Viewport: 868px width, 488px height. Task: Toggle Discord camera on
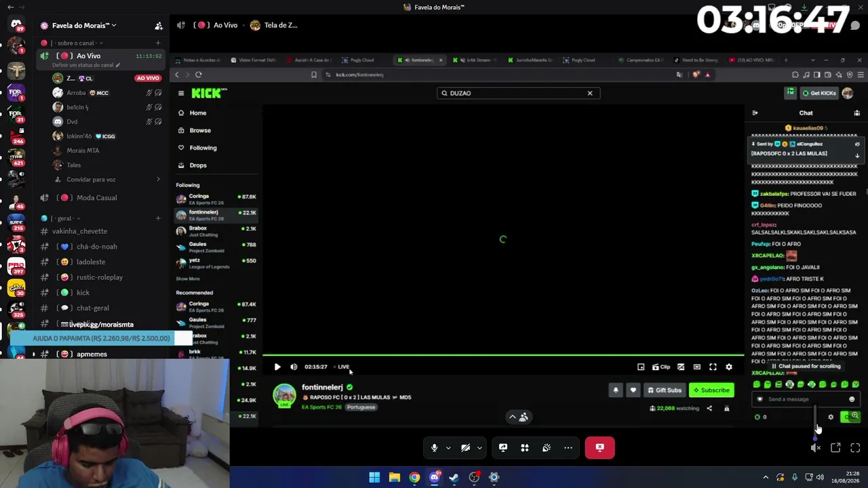(x=465, y=448)
